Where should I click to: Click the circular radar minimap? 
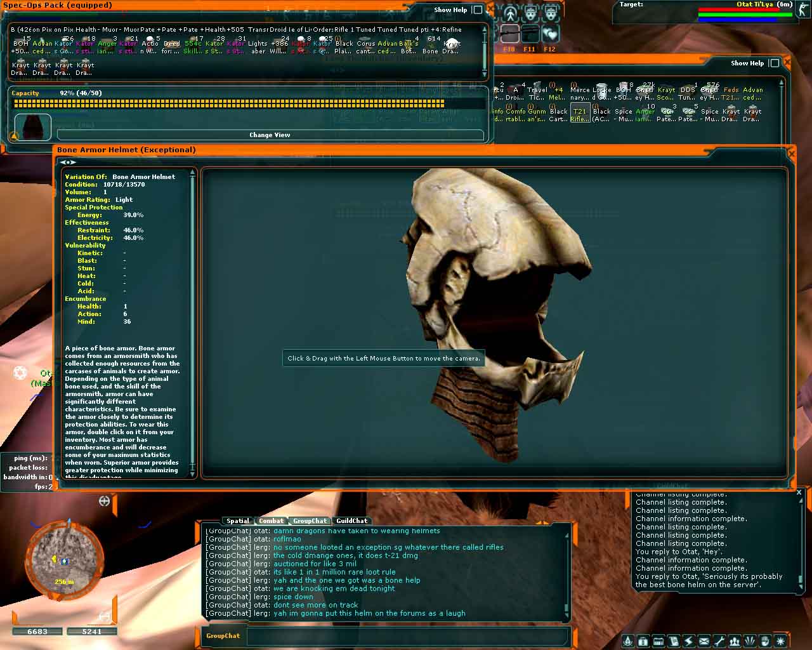[x=65, y=561]
